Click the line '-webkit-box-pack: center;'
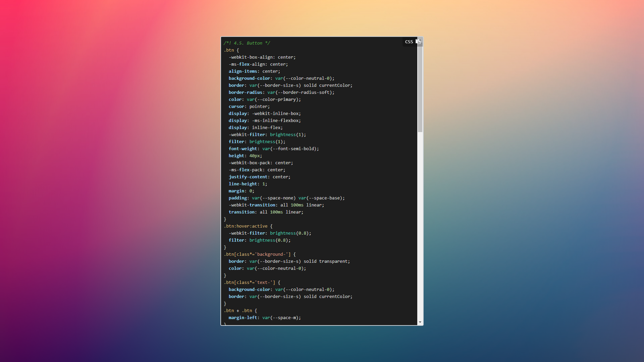644x362 pixels. 261,163
